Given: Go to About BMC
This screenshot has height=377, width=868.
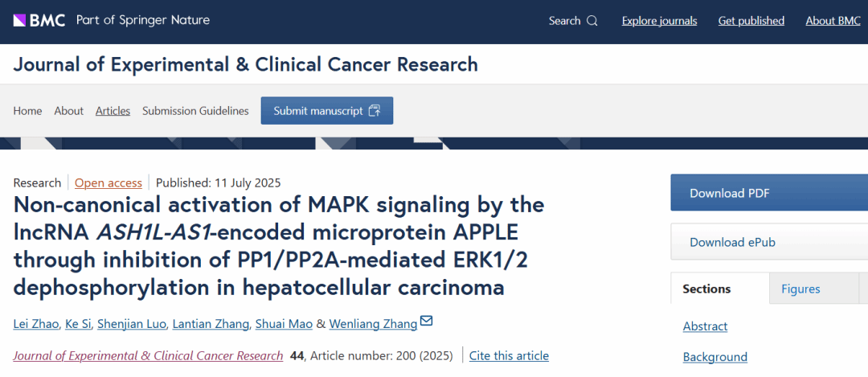Looking at the screenshot, I should [x=833, y=21].
